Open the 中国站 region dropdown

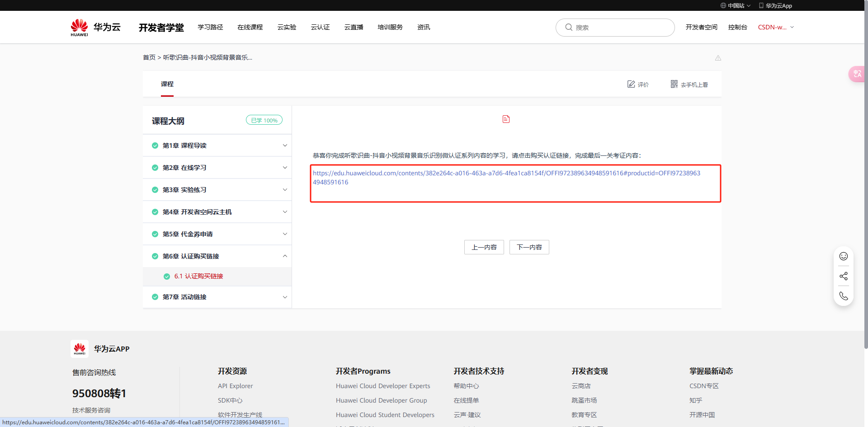[736, 5]
